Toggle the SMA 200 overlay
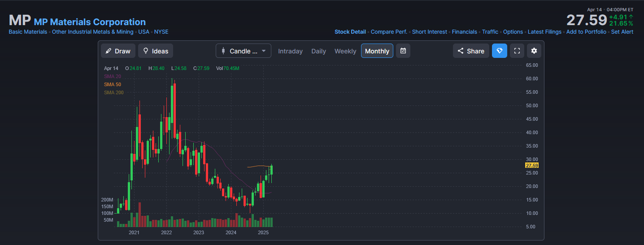The width and height of the screenshot is (644, 245). [114, 92]
